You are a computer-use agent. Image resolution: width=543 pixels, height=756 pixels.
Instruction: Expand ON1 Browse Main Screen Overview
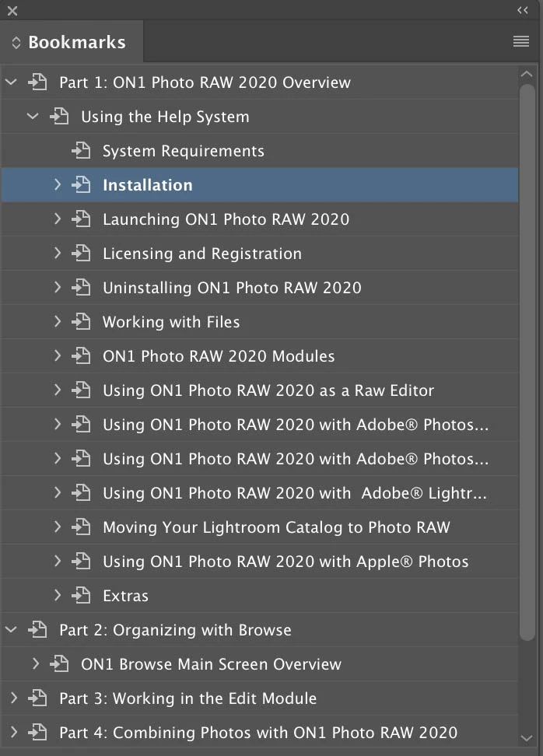point(36,664)
